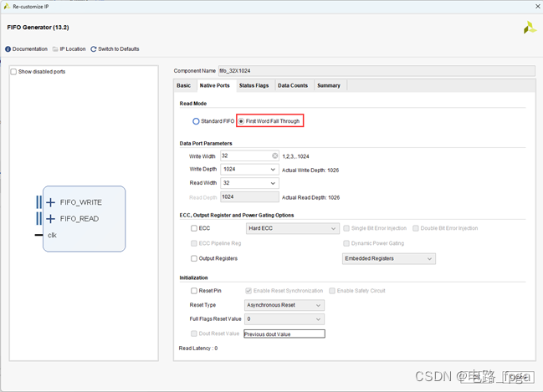Close the Re-customize IP dialog
543x392 pixels.
[x=538, y=6]
